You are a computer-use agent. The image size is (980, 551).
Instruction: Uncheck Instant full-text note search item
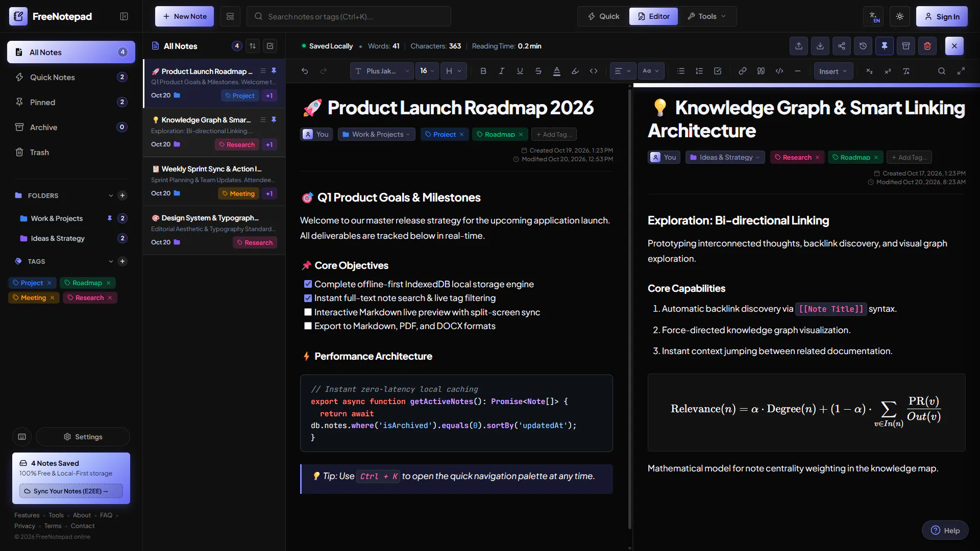pyautogui.click(x=308, y=298)
